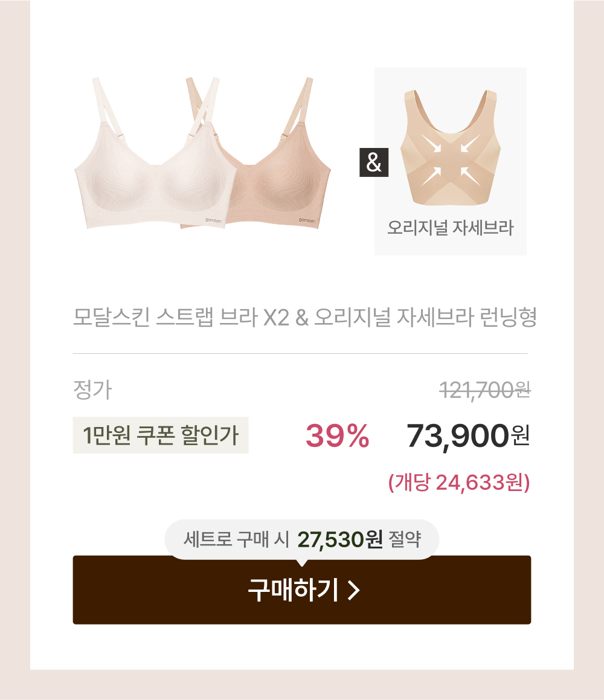Click the 1만원 쿠폰 할인가 badge

[x=161, y=435]
